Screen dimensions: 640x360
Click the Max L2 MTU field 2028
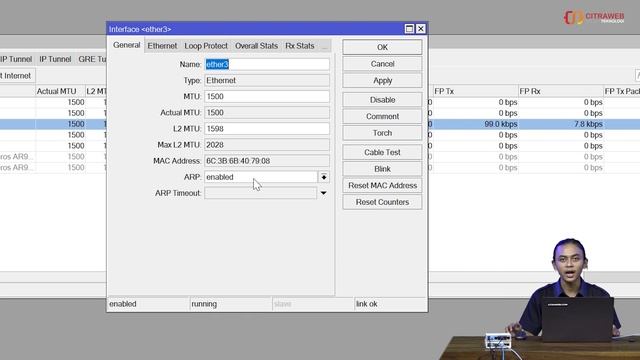pos(267,145)
